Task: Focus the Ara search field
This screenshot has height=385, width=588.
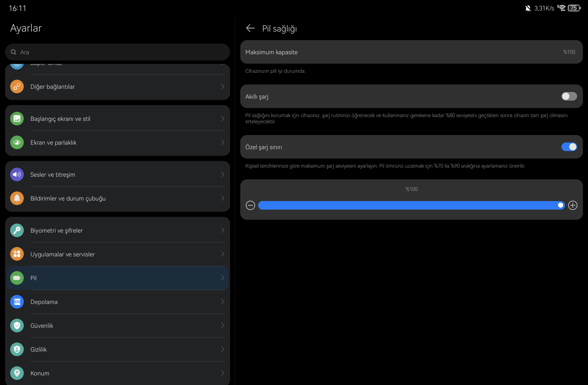Action: pyautogui.click(x=118, y=52)
